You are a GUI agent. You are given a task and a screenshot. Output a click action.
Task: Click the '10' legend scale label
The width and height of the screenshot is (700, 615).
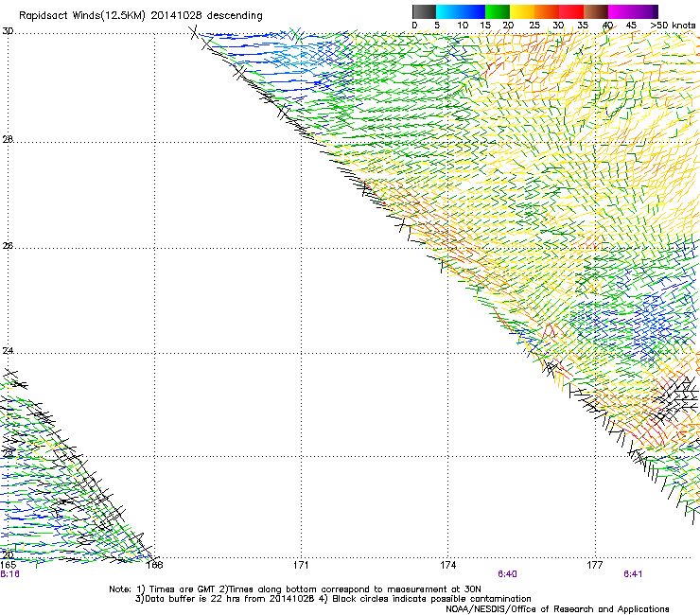click(x=463, y=26)
